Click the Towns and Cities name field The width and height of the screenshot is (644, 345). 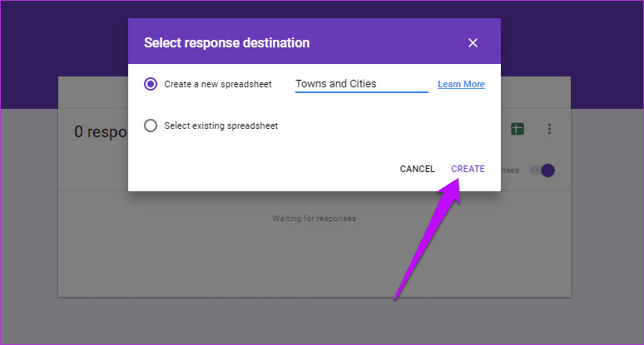[x=361, y=84]
